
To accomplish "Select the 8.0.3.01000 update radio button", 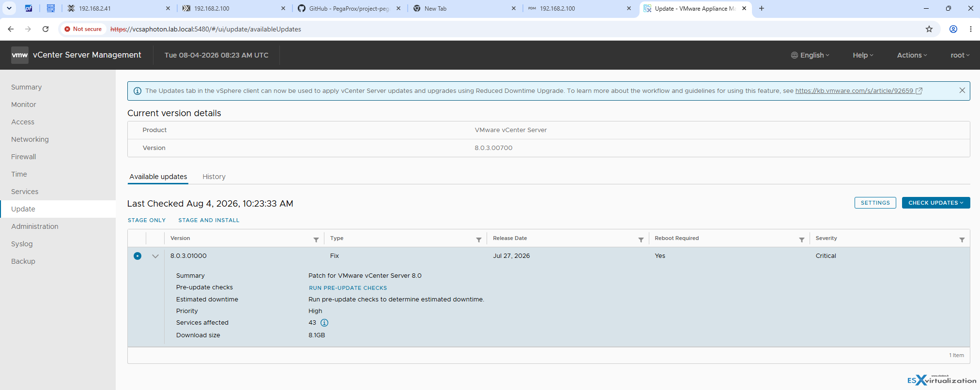I will click(138, 256).
